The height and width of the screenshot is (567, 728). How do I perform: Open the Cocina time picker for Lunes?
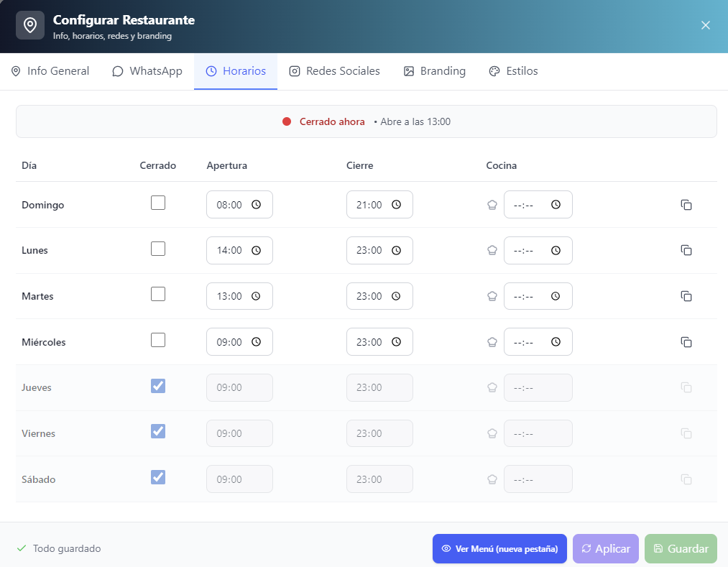click(x=555, y=250)
